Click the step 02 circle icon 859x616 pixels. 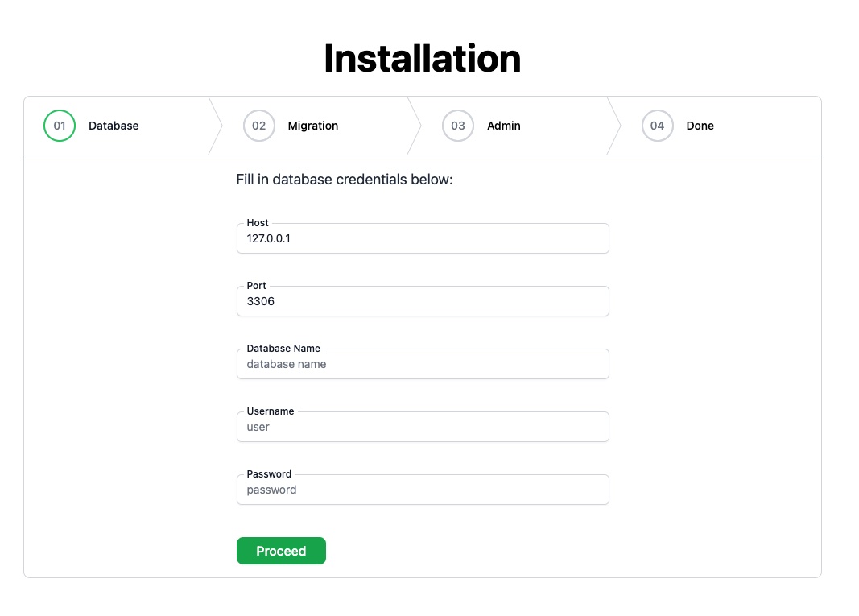pyautogui.click(x=258, y=126)
